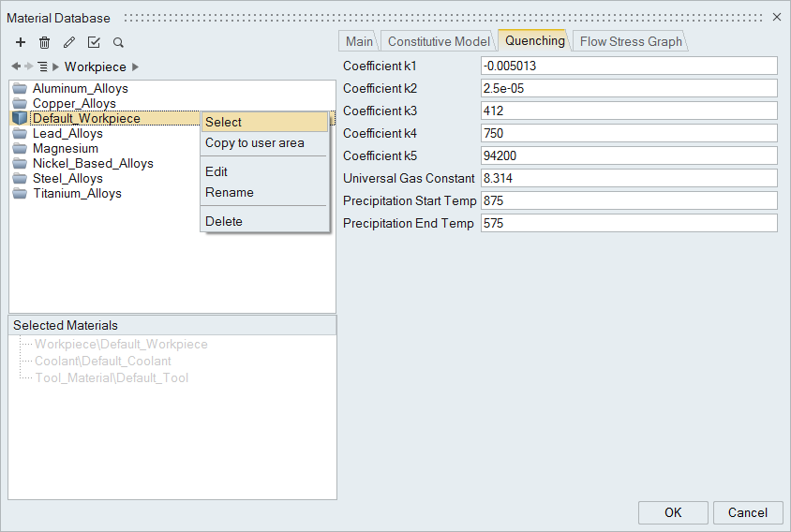The height and width of the screenshot is (532, 791).
Task: Click the pencil edit icon
Action: tap(68, 42)
